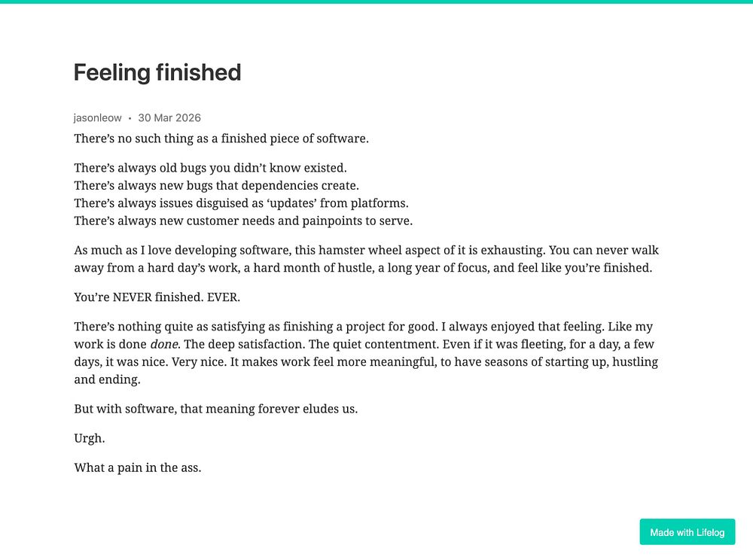The image size is (753, 560).
Task: Click the bullet separator between author and date
Action: click(x=130, y=118)
